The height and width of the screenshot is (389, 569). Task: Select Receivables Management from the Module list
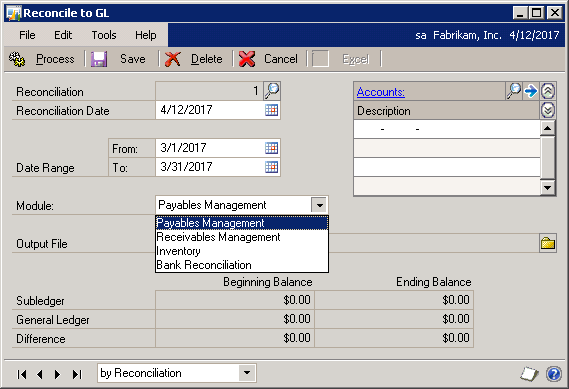pyautogui.click(x=242, y=237)
